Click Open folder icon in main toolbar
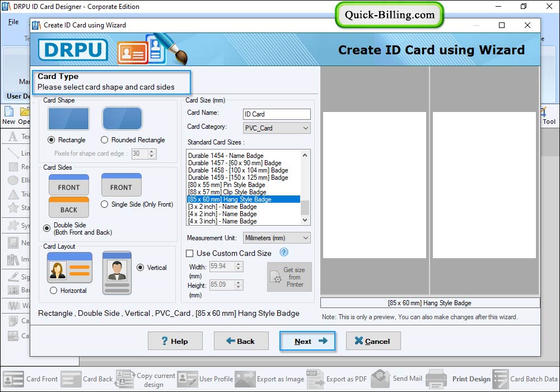This screenshot has height=392, width=560. pos(24,115)
